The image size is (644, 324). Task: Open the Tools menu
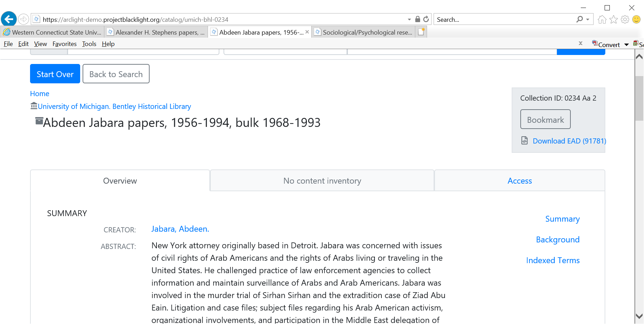[89, 44]
